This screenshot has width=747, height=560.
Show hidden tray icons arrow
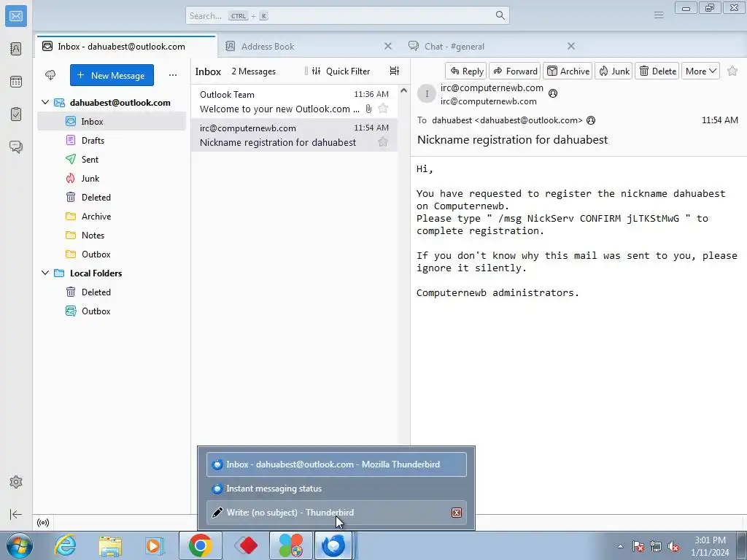(x=620, y=546)
